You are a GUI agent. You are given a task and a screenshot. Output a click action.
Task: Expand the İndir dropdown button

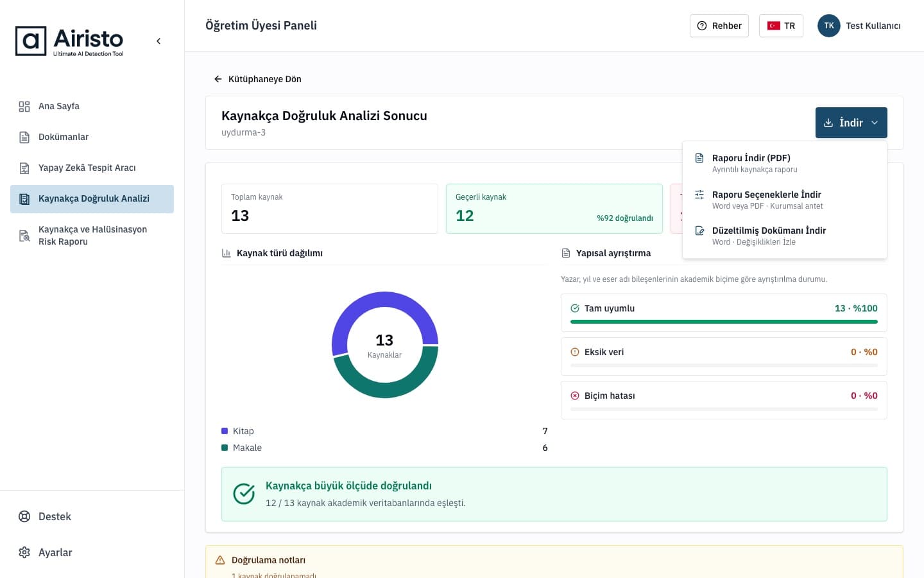(x=851, y=123)
